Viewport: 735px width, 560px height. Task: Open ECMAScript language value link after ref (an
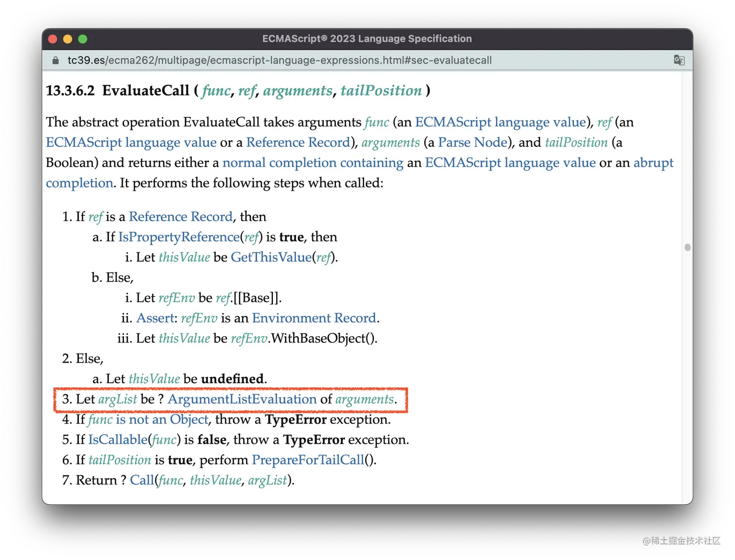pyautogui.click(x=131, y=142)
